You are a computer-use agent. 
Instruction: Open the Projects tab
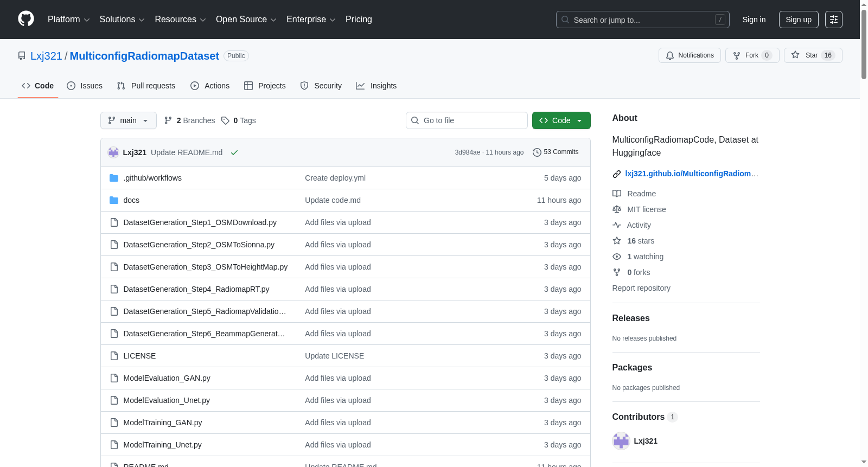point(265,86)
